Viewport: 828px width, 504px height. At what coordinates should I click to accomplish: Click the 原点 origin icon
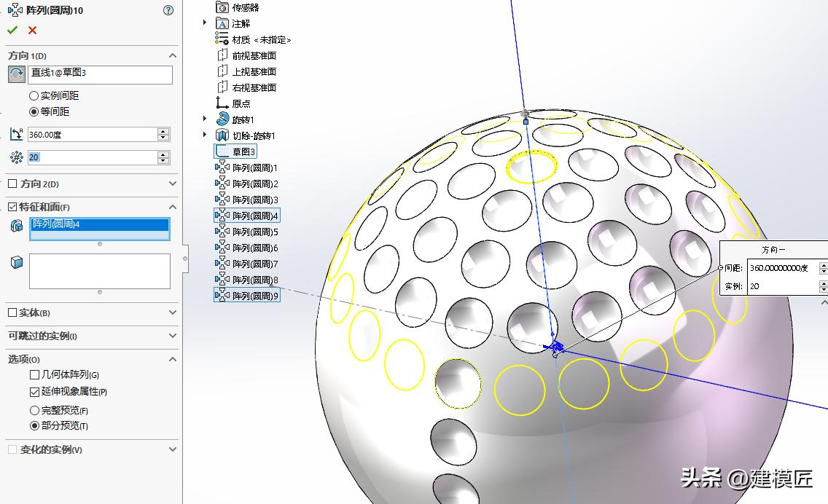click(x=222, y=102)
